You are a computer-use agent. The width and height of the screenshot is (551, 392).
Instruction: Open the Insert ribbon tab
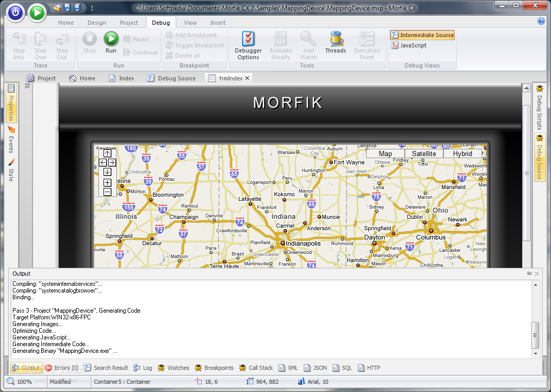pos(218,23)
